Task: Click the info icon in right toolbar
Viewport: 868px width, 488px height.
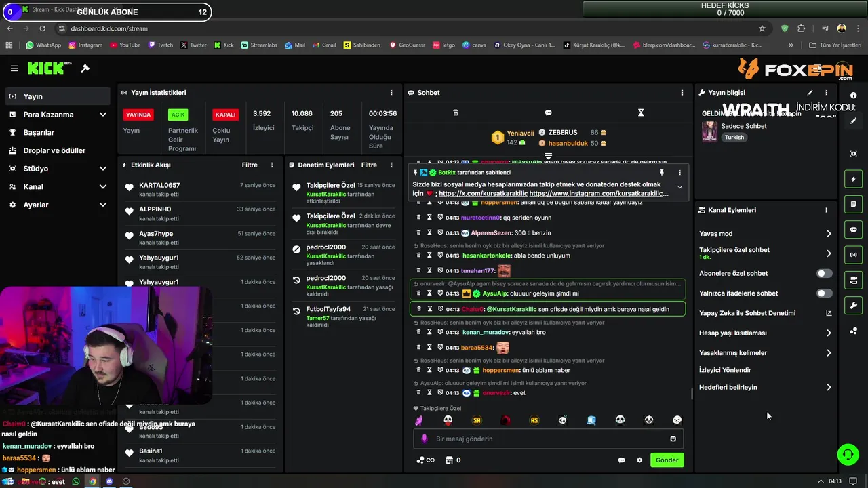Action: 853,96
